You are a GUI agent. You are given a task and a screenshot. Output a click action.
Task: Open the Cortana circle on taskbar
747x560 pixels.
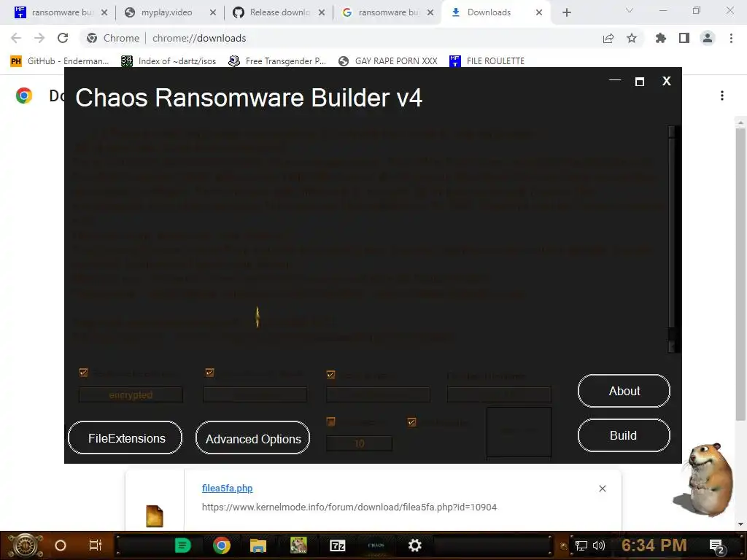[x=61, y=545]
